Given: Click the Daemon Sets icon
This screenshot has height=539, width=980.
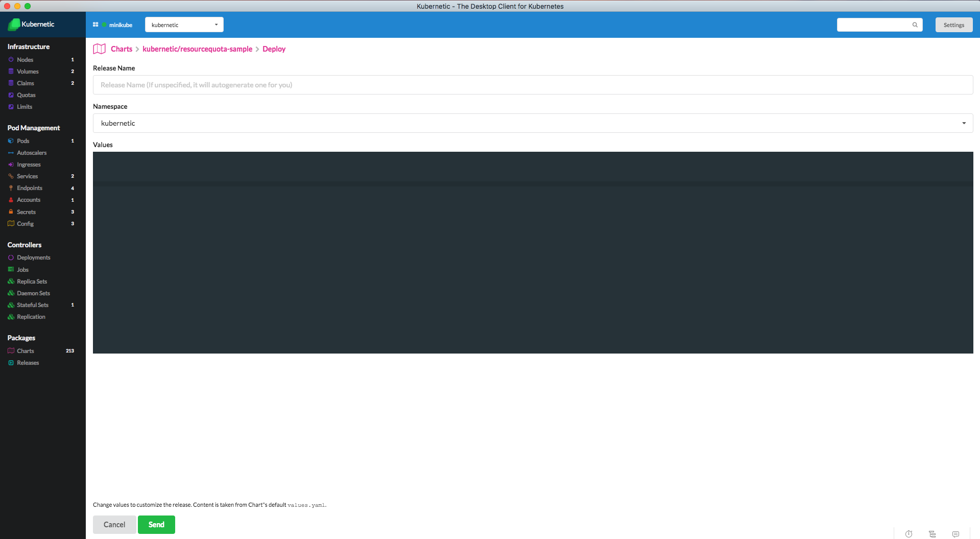Looking at the screenshot, I should coord(11,293).
